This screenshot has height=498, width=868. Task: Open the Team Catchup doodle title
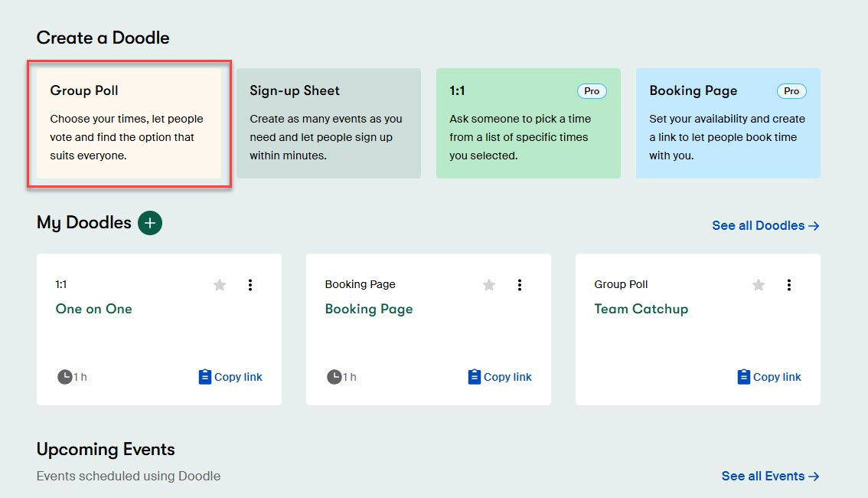tap(641, 309)
